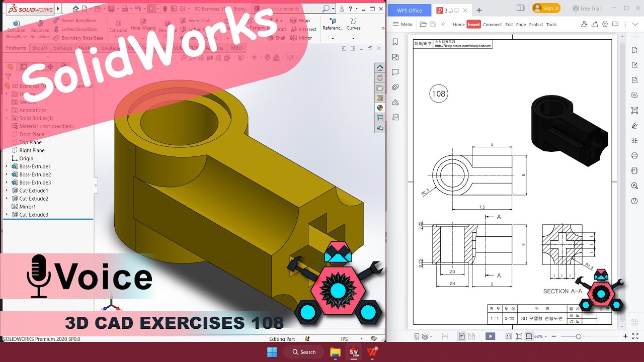Select the Swept Cut tool
Image resolution: width=644 pixels, height=362 pixels.
(195, 21)
